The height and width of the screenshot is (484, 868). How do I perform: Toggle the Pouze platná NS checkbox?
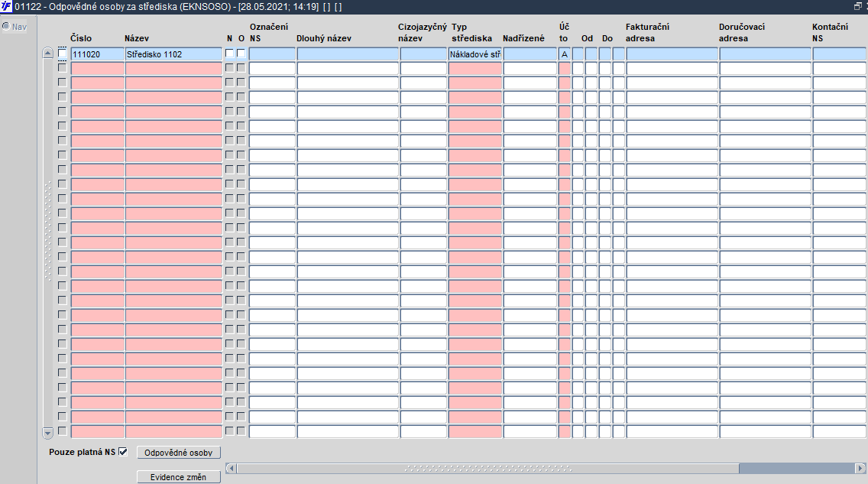(x=123, y=451)
